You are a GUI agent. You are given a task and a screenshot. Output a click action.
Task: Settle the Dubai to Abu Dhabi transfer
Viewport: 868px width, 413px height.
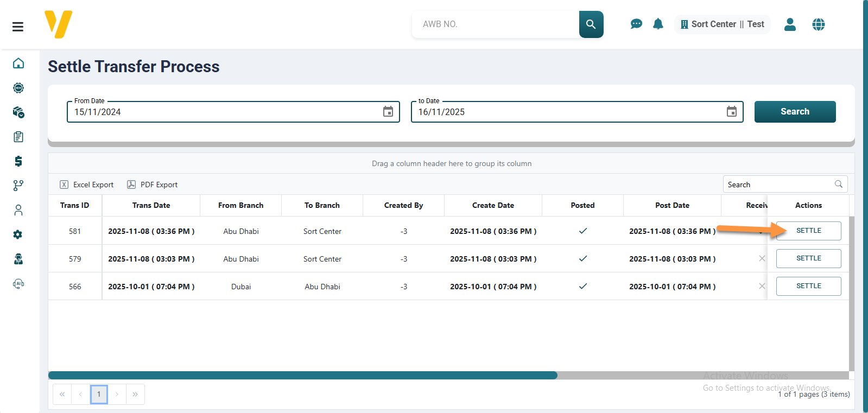[x=808, y=286]
